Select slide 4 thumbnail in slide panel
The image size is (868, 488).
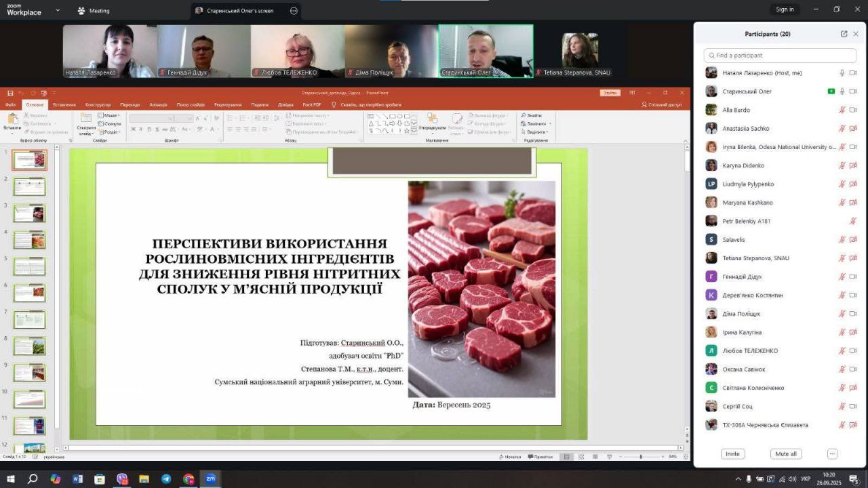click(x=30, y=240)
